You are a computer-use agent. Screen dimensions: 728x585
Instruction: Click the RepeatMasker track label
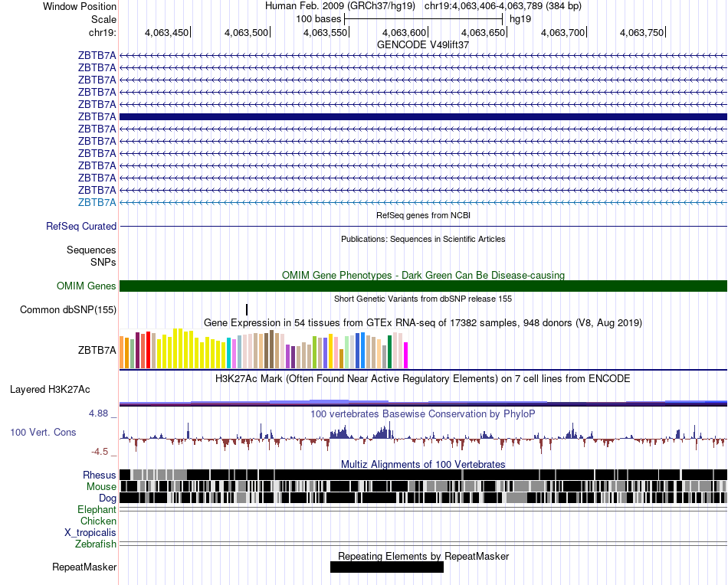[84, 567]
